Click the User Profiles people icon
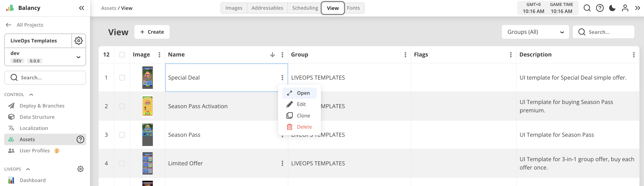The height and width of the screenshot is (186, 644). [x=11, y=151]
